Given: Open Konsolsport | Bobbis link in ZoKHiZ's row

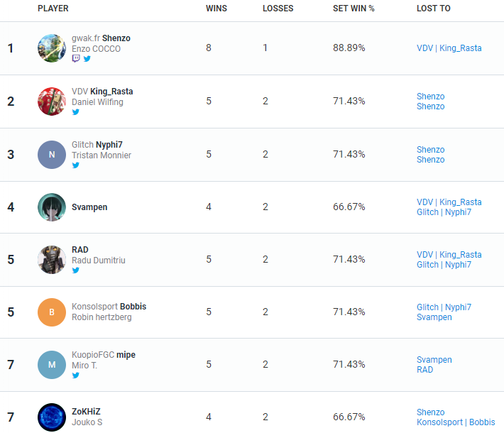Looking at the screenshot, I should click(456, 422).
